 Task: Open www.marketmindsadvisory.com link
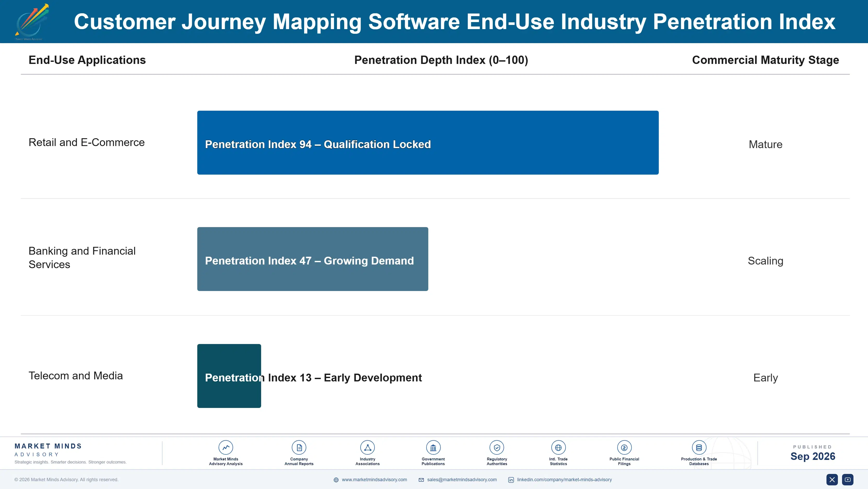pyautogui.click(x=374, y=480)
